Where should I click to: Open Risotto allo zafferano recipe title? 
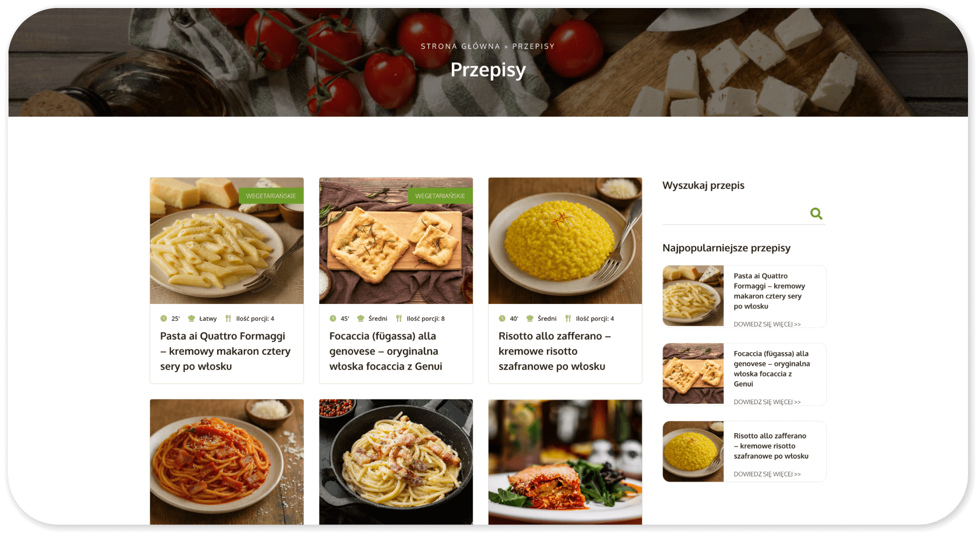tap(554, 351)
